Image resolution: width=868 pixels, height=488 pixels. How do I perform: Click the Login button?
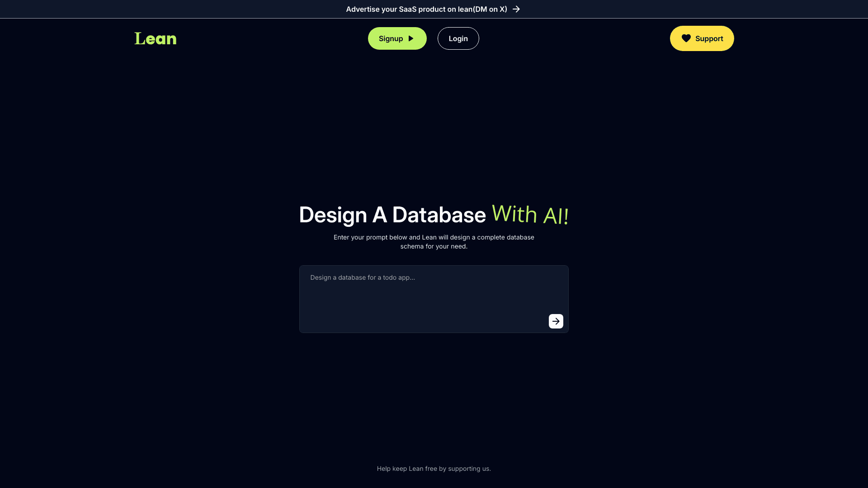pos(458,38)
